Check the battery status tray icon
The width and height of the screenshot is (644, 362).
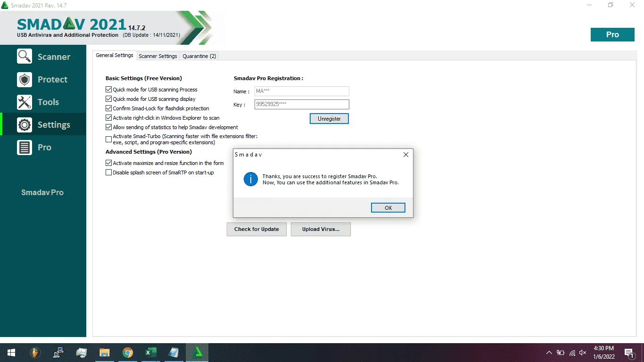[x=561, y=353]
